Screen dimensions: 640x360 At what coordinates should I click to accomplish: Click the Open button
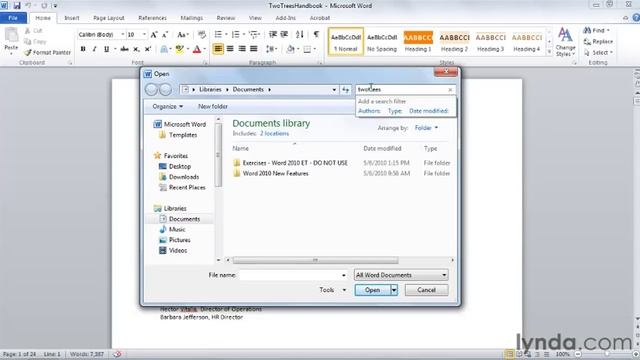coord(373,290)
